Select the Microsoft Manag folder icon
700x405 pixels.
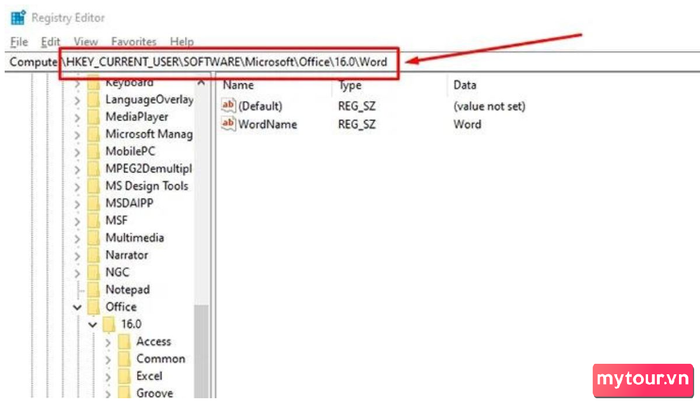pos(94,134)
